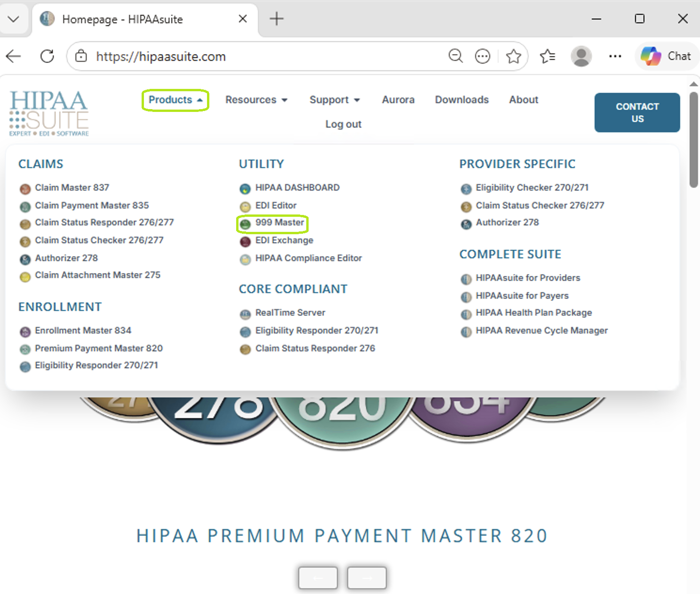Open the Downloads menu item
This screenshot has height=594, width=700.
tap(461, 100)
